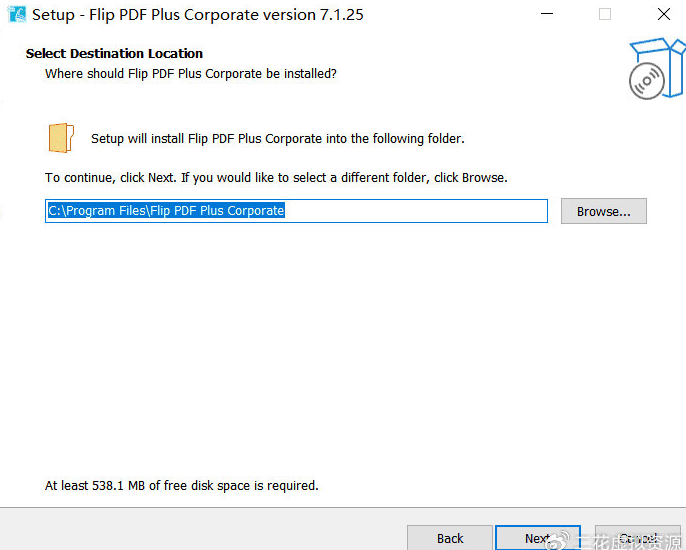The width and height of the screenshot is (686, 550).
Task: Click the 'Setup will install' description text
Action: point(277,139)
